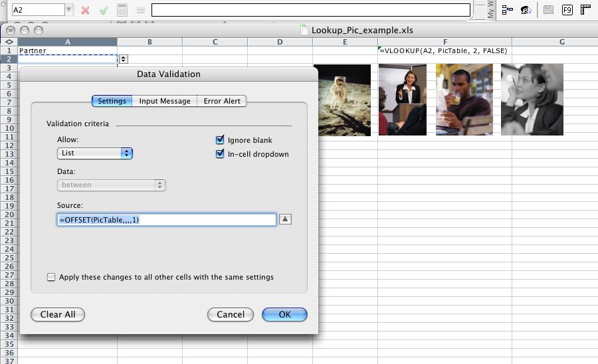Click the green confirm entry checkmark icon

pyautogui.click(x=103, y=10)
